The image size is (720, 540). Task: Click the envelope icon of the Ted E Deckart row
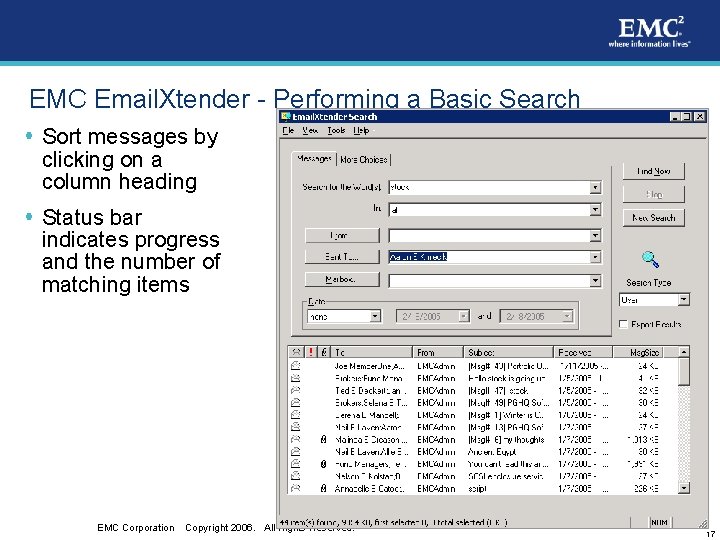pyautogui.click(x=296, y=390)
